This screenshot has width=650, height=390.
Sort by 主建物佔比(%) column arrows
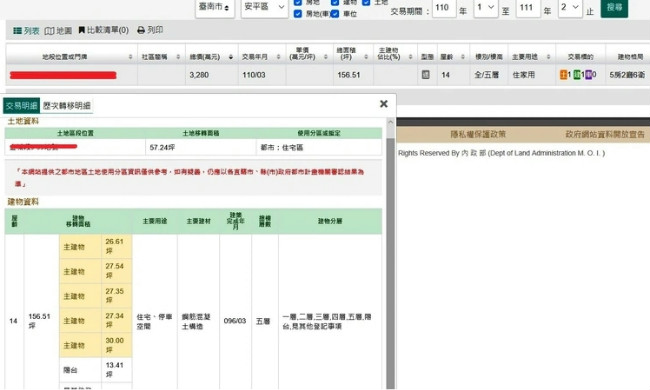tap(410, 56)
